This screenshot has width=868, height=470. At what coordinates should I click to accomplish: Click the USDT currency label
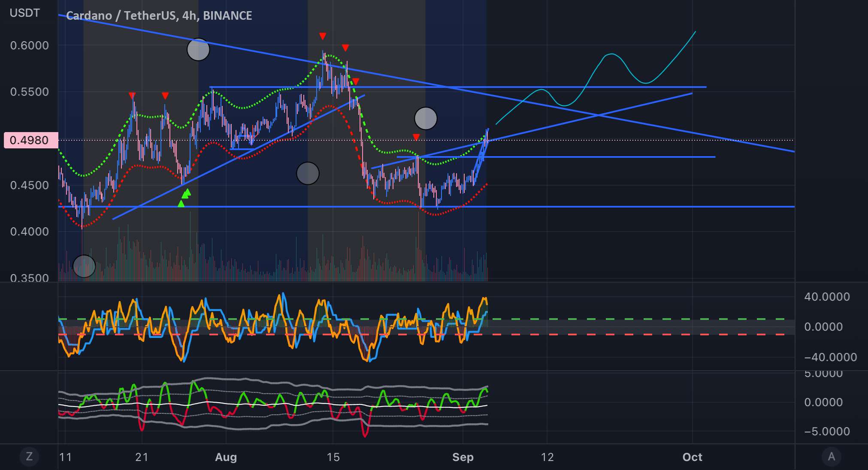pyautogui.click(x=24, y=13)
